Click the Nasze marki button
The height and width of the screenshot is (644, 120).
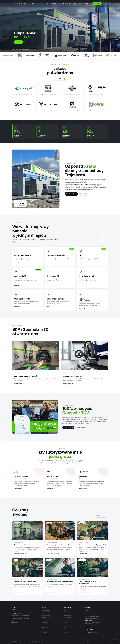(83, 194)
